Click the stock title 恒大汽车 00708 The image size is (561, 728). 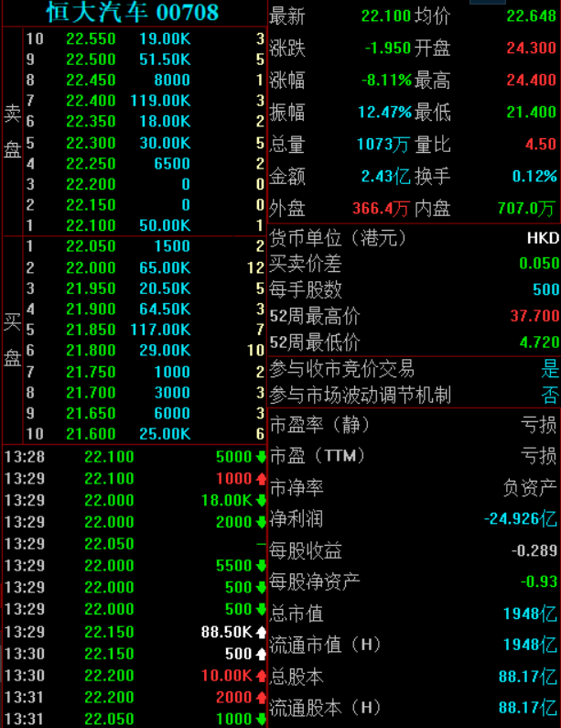pos(133,12)
